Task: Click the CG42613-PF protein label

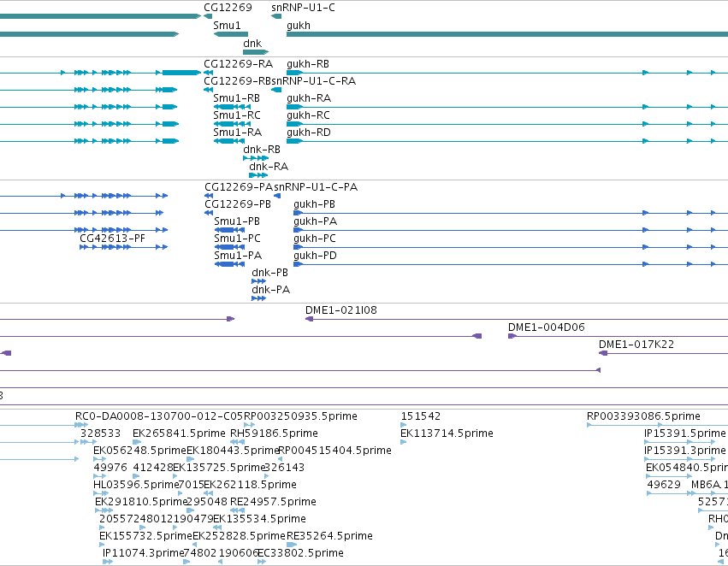Action: [x=112, y=239]
